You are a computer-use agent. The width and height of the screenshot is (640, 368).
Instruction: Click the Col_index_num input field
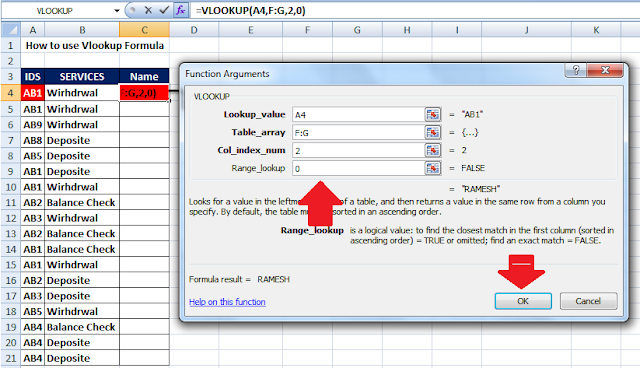pyautogui.click(x=358, y=151)
